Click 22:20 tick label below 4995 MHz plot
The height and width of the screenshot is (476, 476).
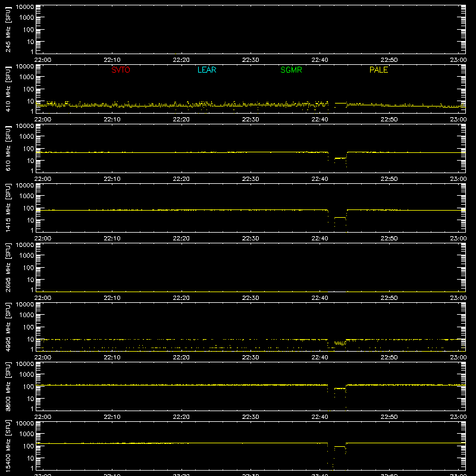[x=181, y=358]
